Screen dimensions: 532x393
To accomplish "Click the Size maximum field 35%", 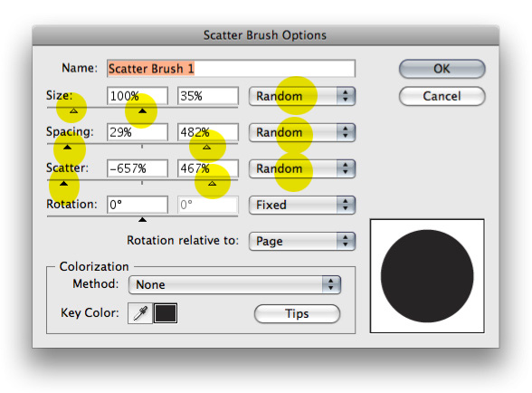I will [x=208, y=96].
